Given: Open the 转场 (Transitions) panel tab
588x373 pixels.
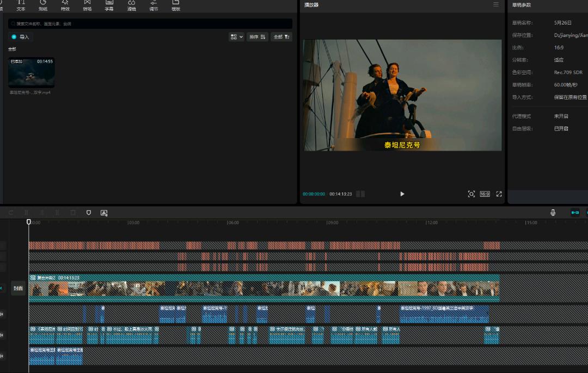Looking at the screenshot, I should pos(87,5).
